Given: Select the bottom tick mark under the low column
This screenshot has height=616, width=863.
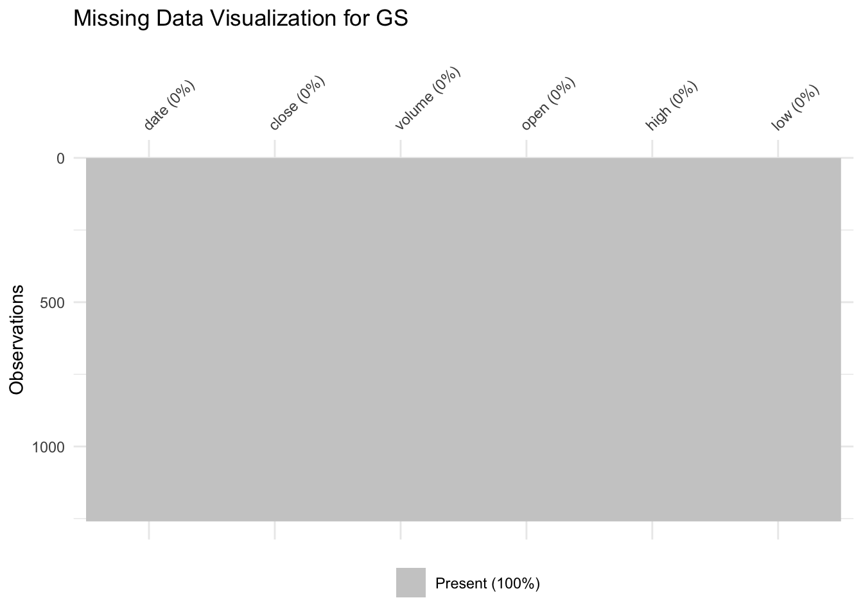Looking at the screenshot, I should point(778,530).
